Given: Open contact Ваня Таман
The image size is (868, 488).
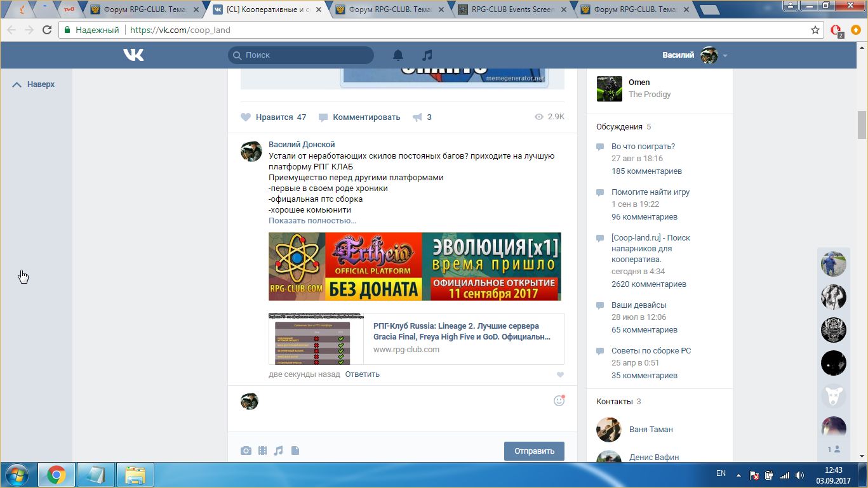Looking at the screenshot, I should pyautogui.click(x=651, y=430).
